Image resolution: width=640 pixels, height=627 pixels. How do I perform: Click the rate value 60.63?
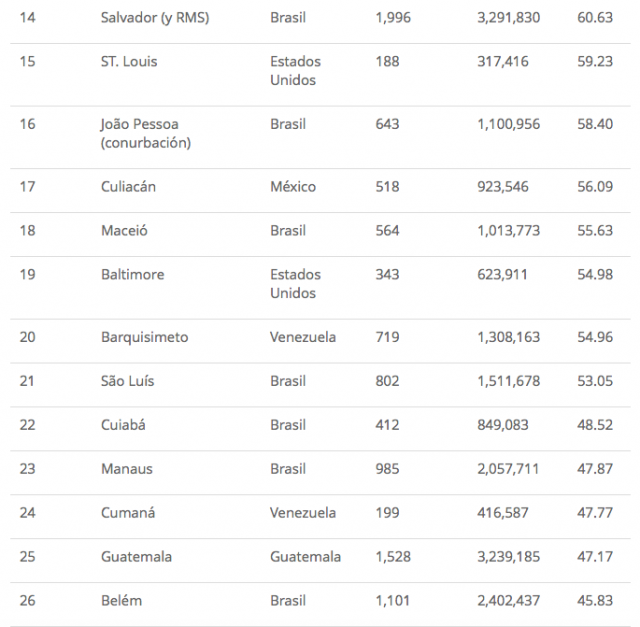point(595,18)
